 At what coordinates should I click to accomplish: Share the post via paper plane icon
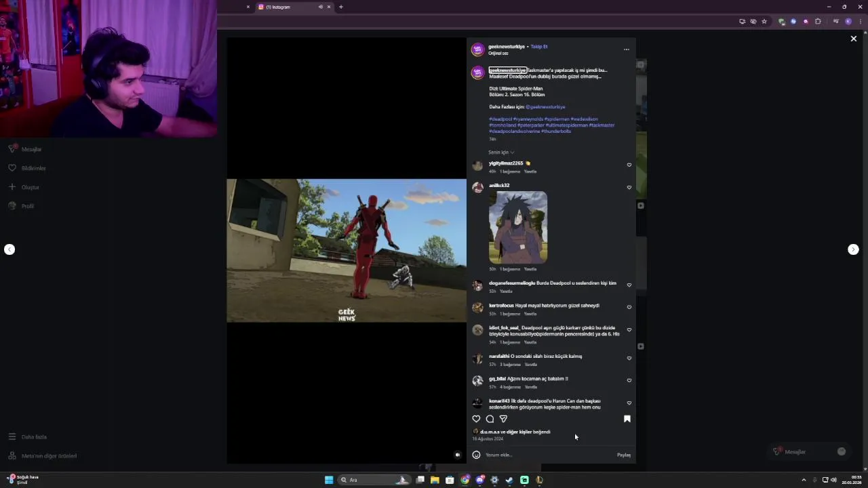(x=503, y=419)
